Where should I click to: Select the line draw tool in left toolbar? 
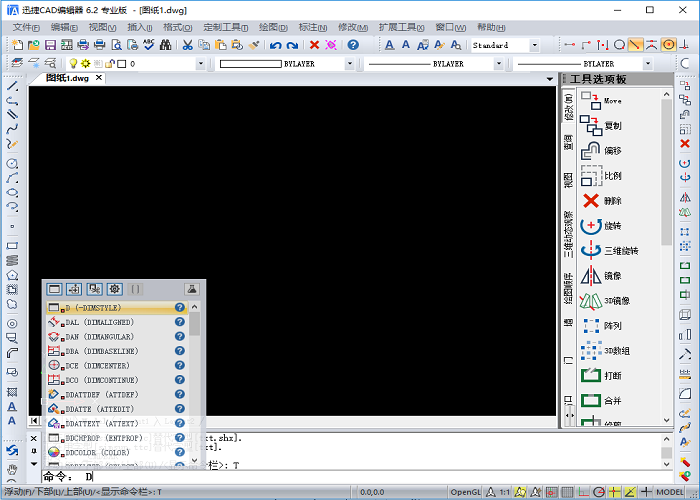click(x=12, y=86)
